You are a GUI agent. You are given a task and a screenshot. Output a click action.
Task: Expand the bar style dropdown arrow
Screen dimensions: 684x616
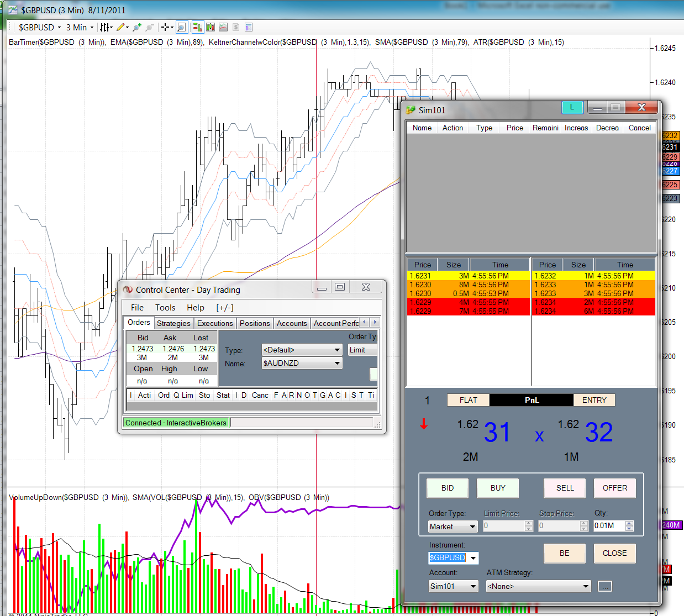click(x=111, y=27)
